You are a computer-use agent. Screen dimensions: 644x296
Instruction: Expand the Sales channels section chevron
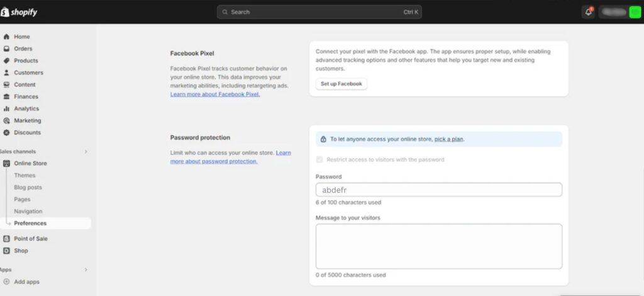[x=86, y=152]
